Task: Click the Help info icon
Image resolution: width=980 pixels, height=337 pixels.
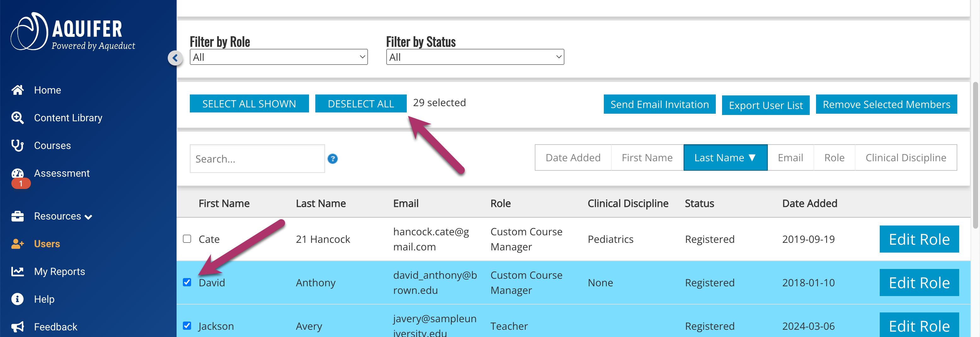Action: point(18,300)
